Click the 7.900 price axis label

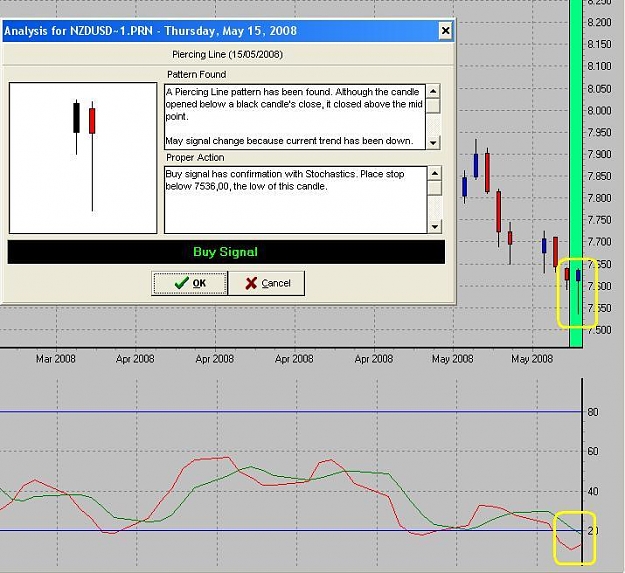click(x=599, y=154)
